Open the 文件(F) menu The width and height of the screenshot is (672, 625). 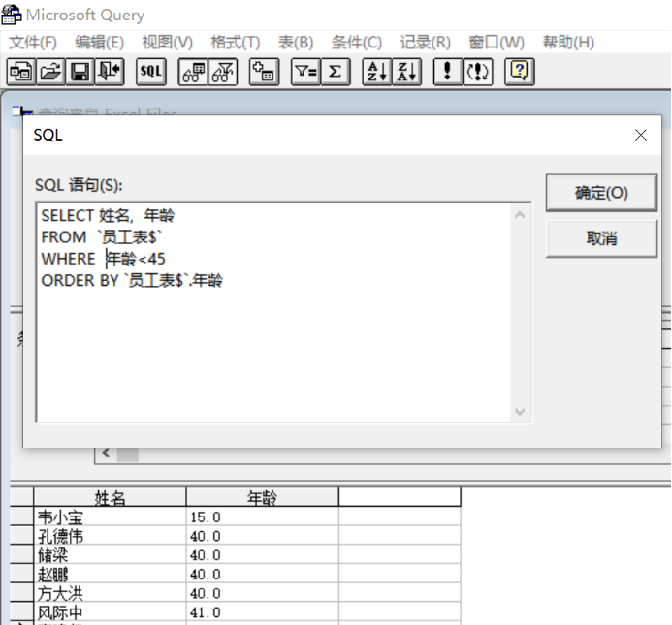coord(33,43)
